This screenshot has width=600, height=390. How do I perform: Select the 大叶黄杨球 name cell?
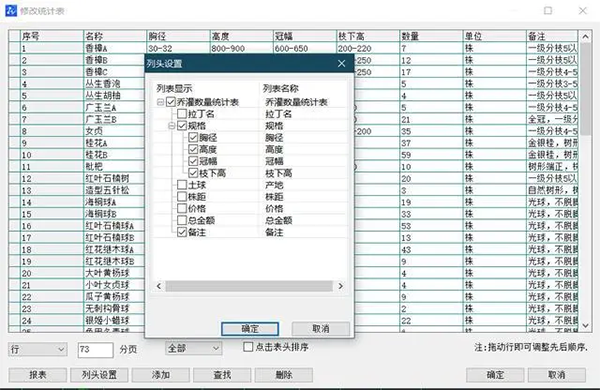115,274
